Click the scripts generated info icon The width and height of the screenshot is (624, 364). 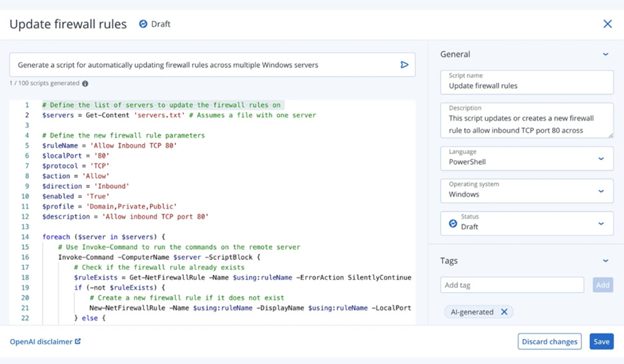(x=85, y=83)
